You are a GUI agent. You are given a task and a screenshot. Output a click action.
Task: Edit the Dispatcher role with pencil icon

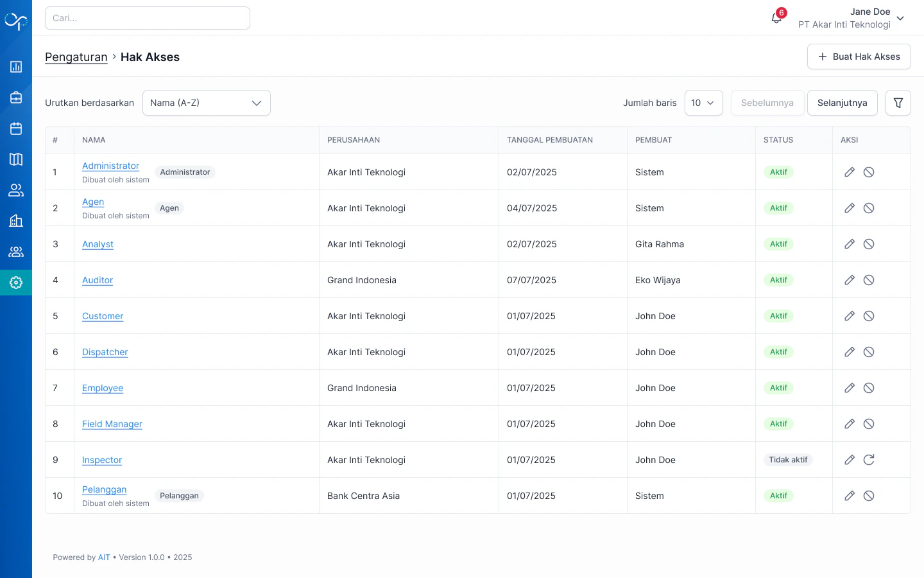(x=850, y=352)
